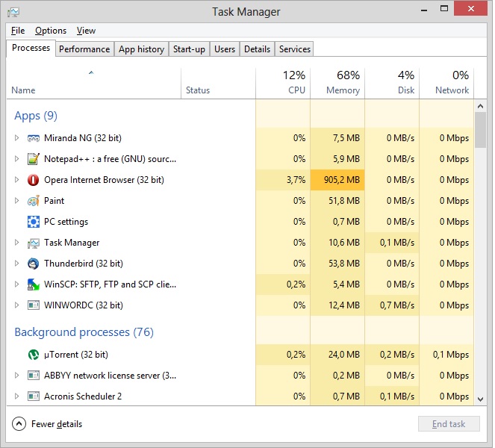The height and width of the screenshot is (448, 495).
Task: Expand the WINWORDC process entry
Action: 17,305
